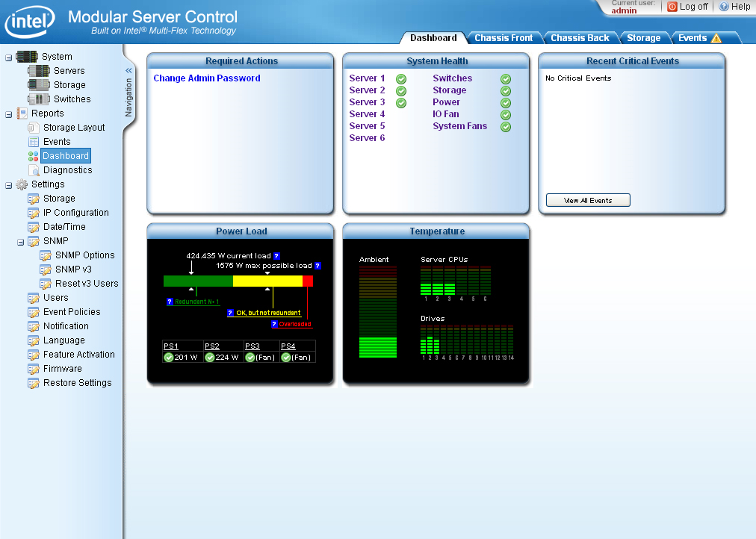This screenshot has height=539, width=756.
Task: Open the Server 4 health link
Action: 367,114
